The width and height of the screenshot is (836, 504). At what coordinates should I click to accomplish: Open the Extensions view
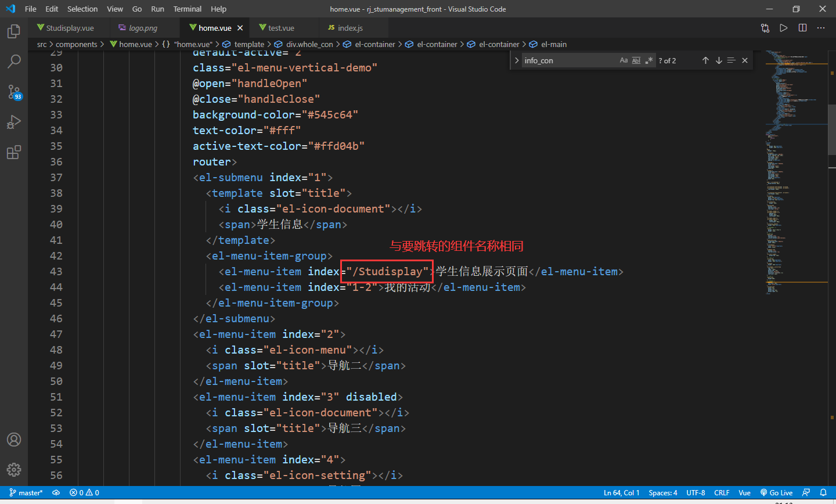point(14,152)
